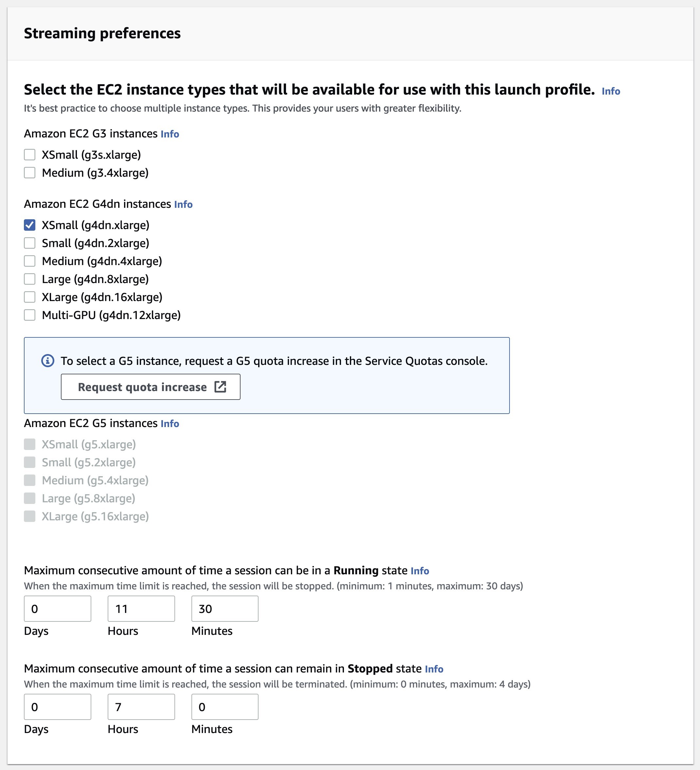The image size is (700, 770).
Task: Toggle Medium (g4dn.4xlarge) instance selection
Action: point(30,261)
